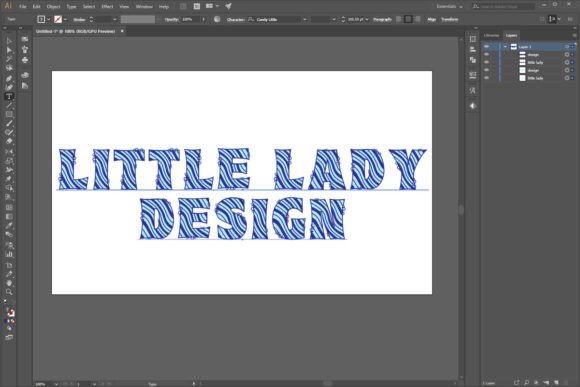Image resolution: width=580 pixels, height=387 pixels.
Task: Open the Essentials workspace switcher
Action: point(449,6)
